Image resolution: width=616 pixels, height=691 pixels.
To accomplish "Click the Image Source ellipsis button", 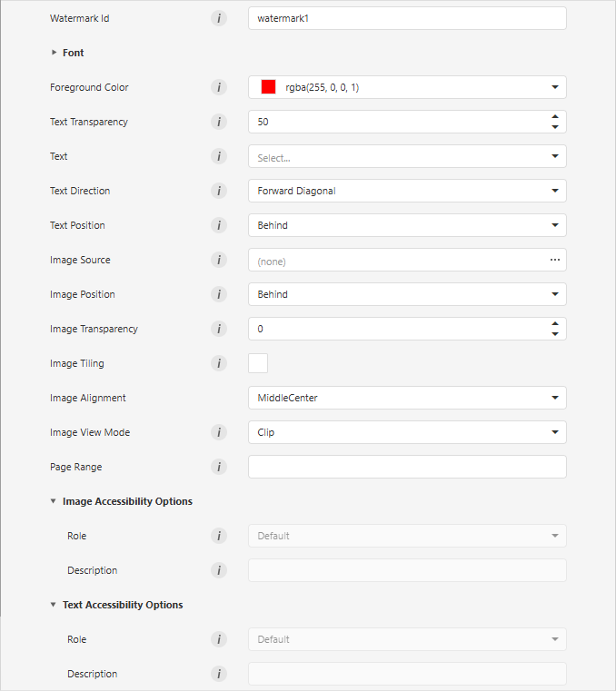I will click(554, 260).
